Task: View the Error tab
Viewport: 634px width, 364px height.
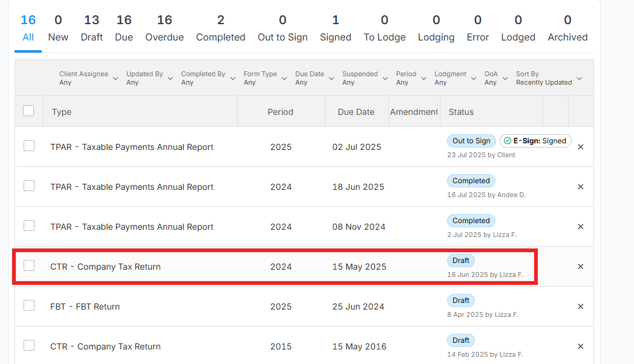Action: (x=478, y=28)
